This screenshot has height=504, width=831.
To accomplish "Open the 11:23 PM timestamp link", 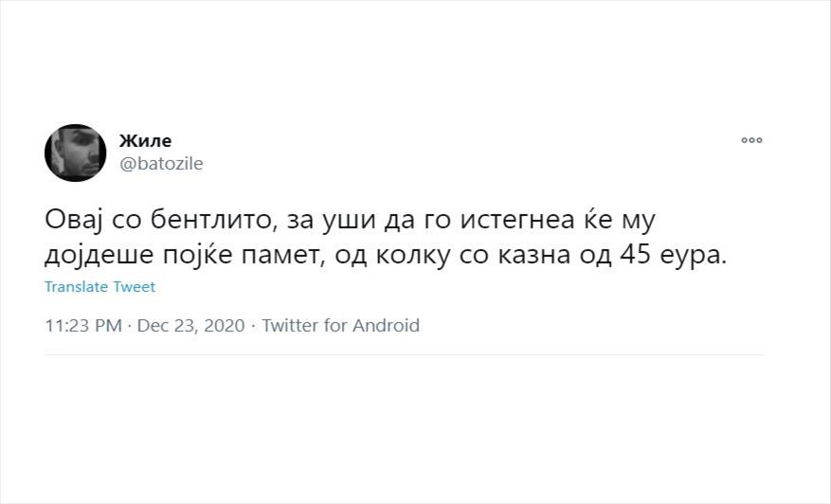I will point(83,325).
